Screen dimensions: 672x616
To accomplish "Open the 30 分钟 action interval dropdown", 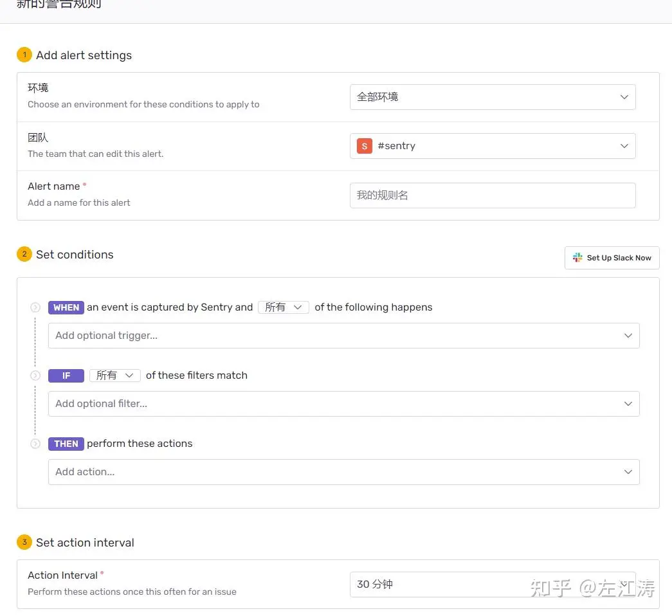I will coord(492,584).
